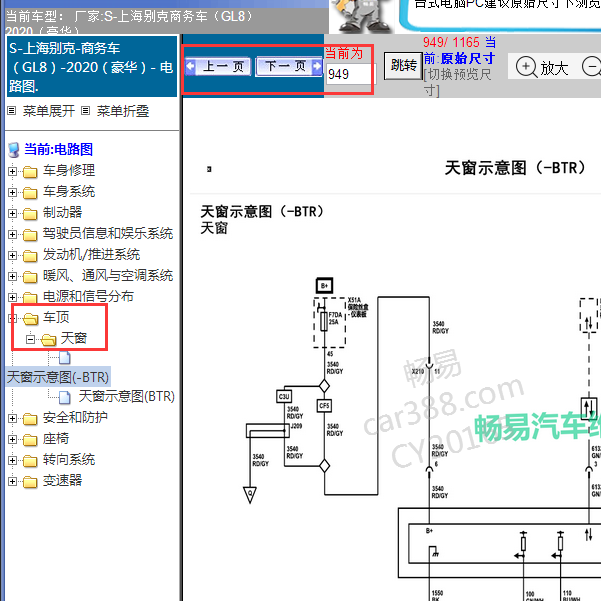Expand the 车身系统 tree node
The height and width of the screenshot is (601, 601).
[x=12, y=192]
